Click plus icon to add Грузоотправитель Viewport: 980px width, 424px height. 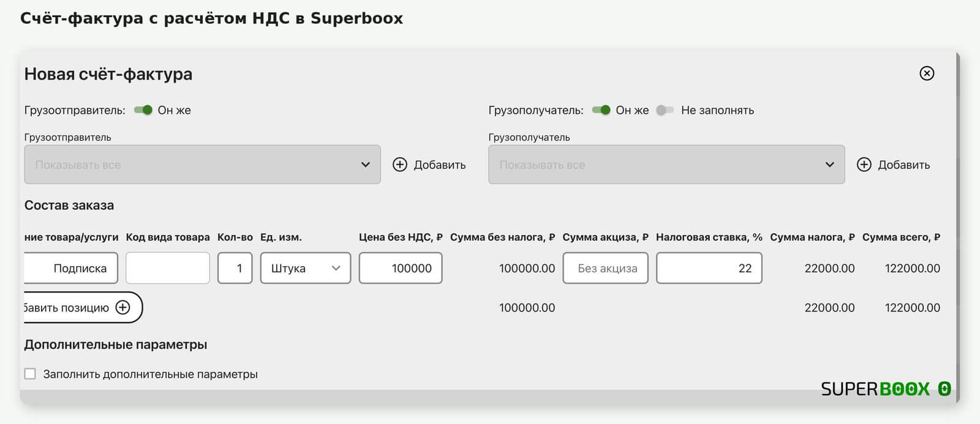click(x=400, y=165)
